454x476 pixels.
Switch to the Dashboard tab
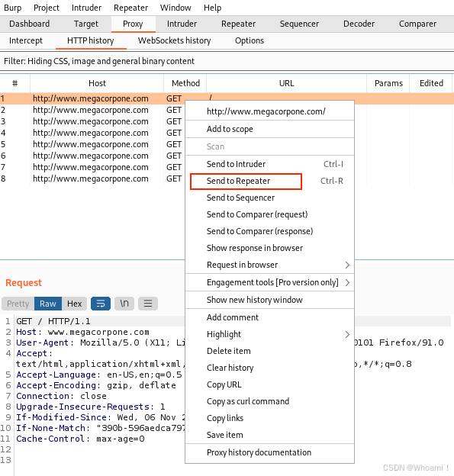pyautogui.click(x=30, y=24)
